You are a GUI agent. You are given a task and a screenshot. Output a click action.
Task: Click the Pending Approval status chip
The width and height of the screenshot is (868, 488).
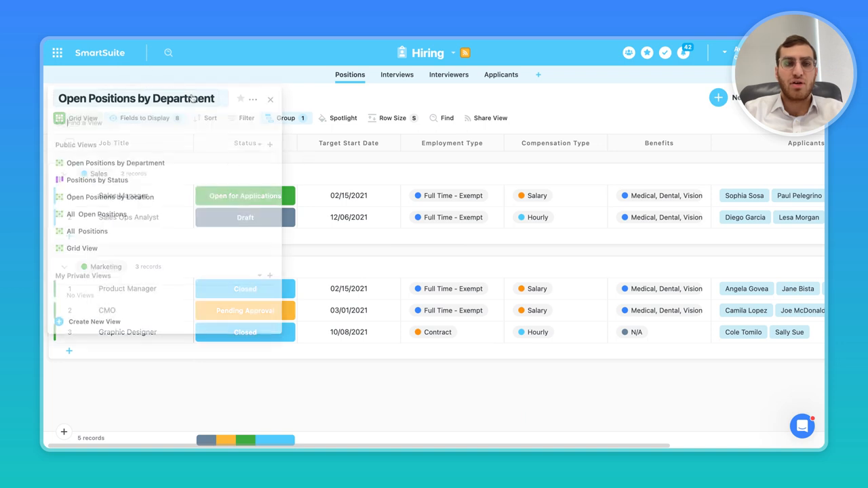245,310
